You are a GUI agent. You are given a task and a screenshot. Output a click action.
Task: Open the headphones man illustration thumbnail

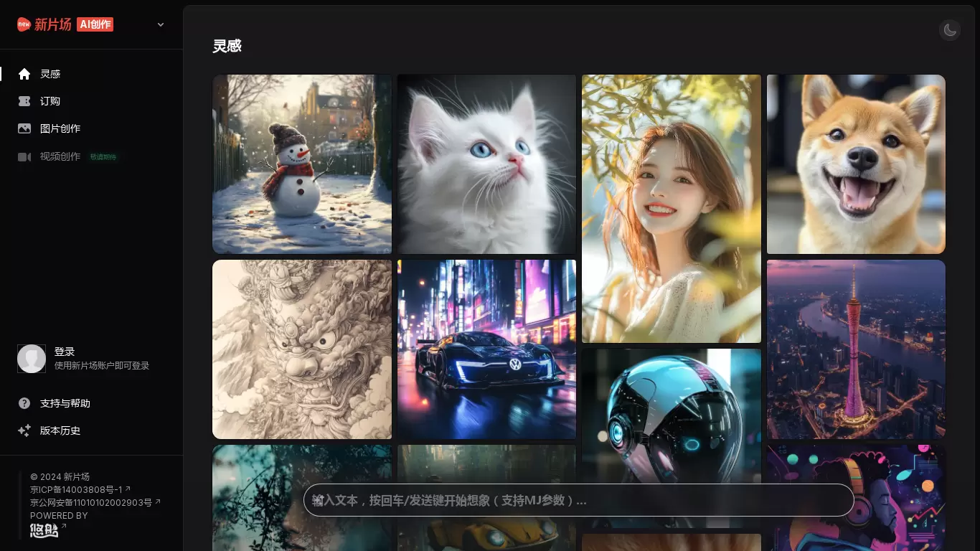(856, 498)
